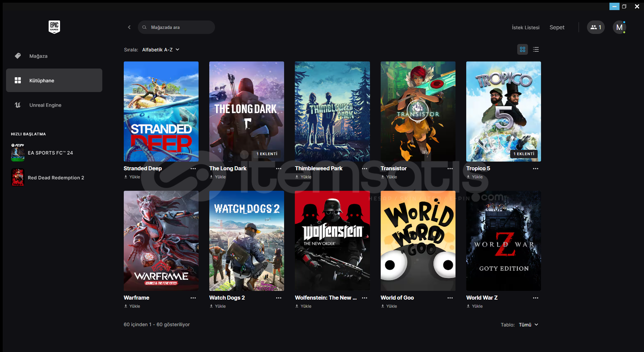Viewport: 644px width, 352px height.
Task: Click the Transistor title text
Action: 393,169
